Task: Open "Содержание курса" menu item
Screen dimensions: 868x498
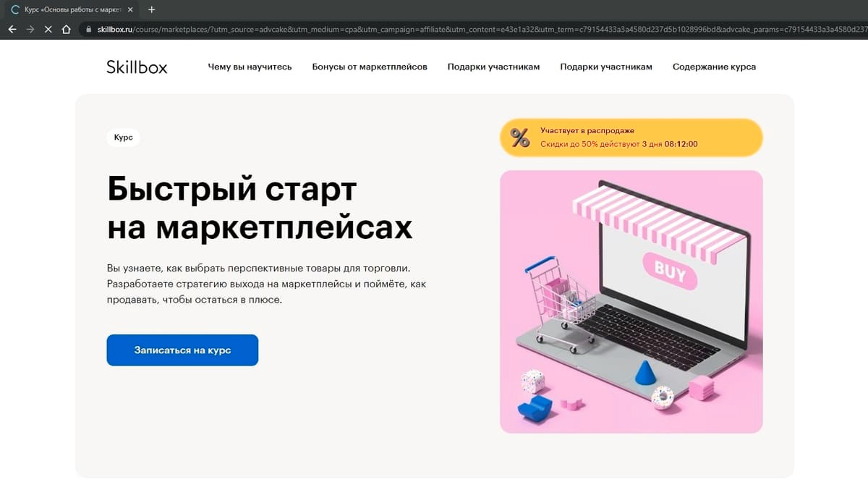Action: pyautogui.click(x=714, y=67)
